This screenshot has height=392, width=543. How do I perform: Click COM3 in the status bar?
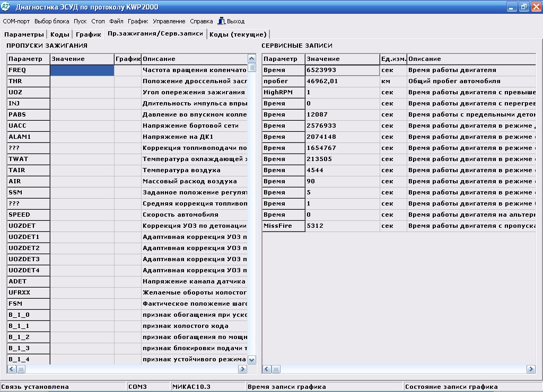point(137,387)
